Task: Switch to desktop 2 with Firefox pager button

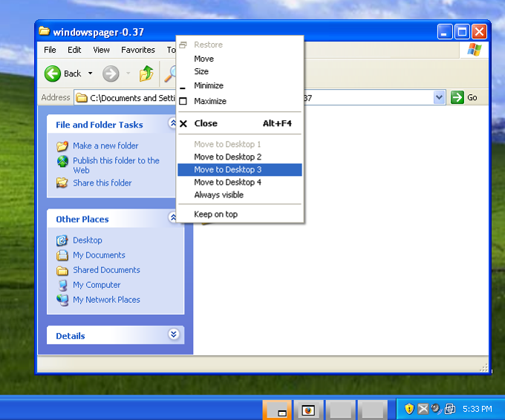Action: point(308,410)
